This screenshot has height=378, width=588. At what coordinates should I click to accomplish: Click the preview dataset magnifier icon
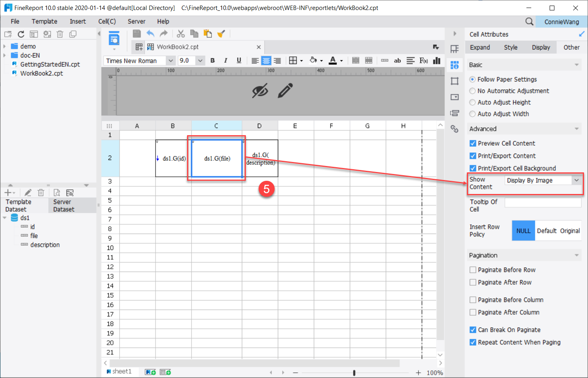pos(57,192)
